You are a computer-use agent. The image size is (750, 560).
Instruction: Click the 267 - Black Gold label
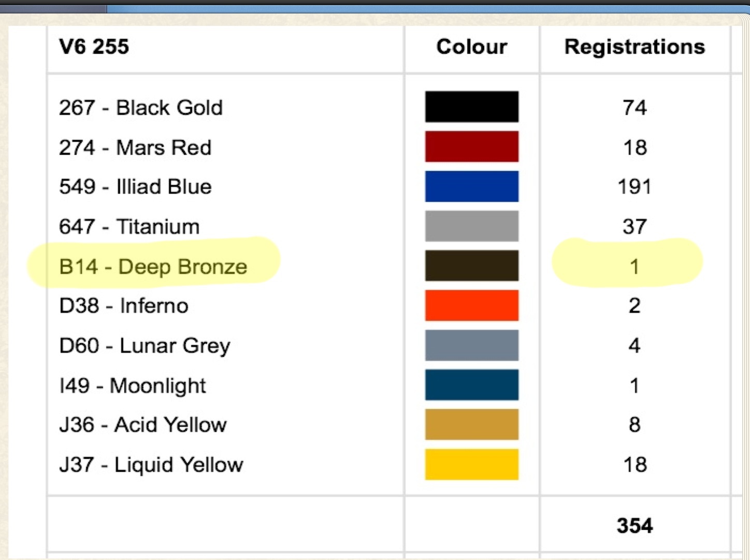click(x=141, y=107)
